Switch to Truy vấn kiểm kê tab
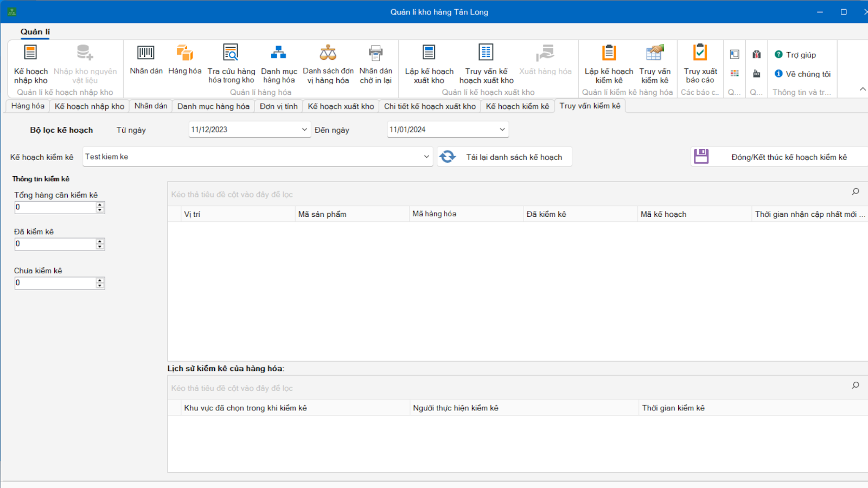Viewport: 868px width, 488px height. [590, 106]
